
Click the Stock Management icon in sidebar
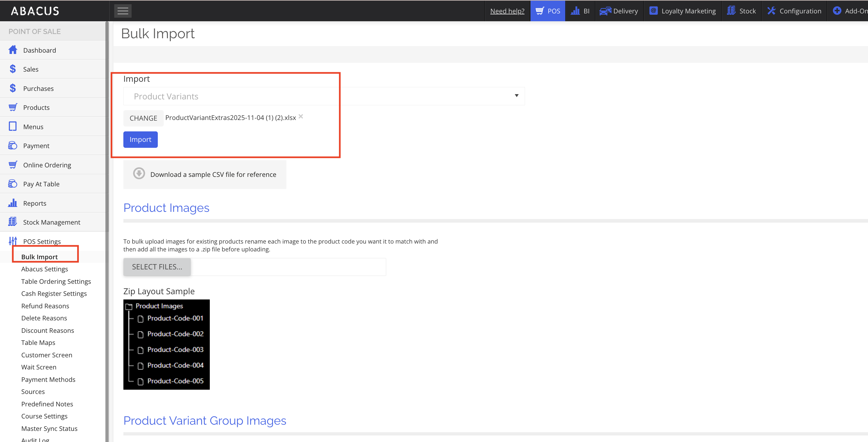[x=13, y=222]
